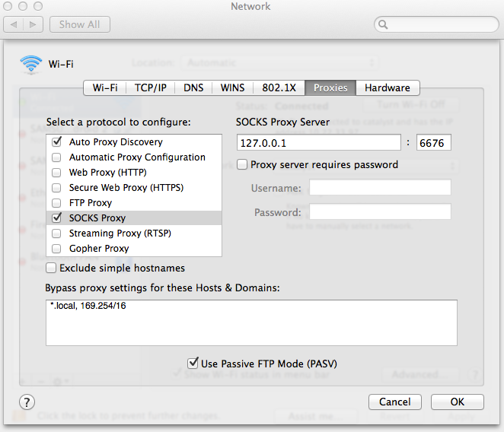
Task: Check Proxy server requires password
Action: click(x=242, y=164)
